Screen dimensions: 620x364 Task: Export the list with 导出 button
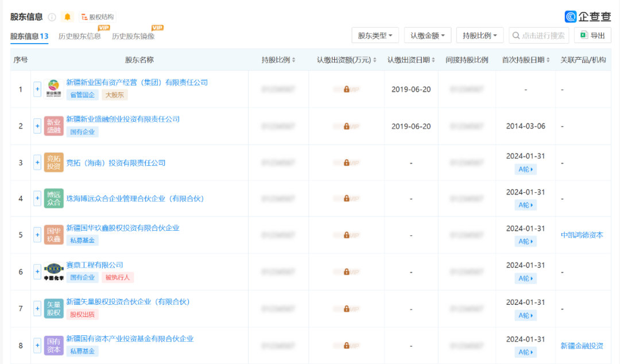pyautogui.click(x=592, y=36)
